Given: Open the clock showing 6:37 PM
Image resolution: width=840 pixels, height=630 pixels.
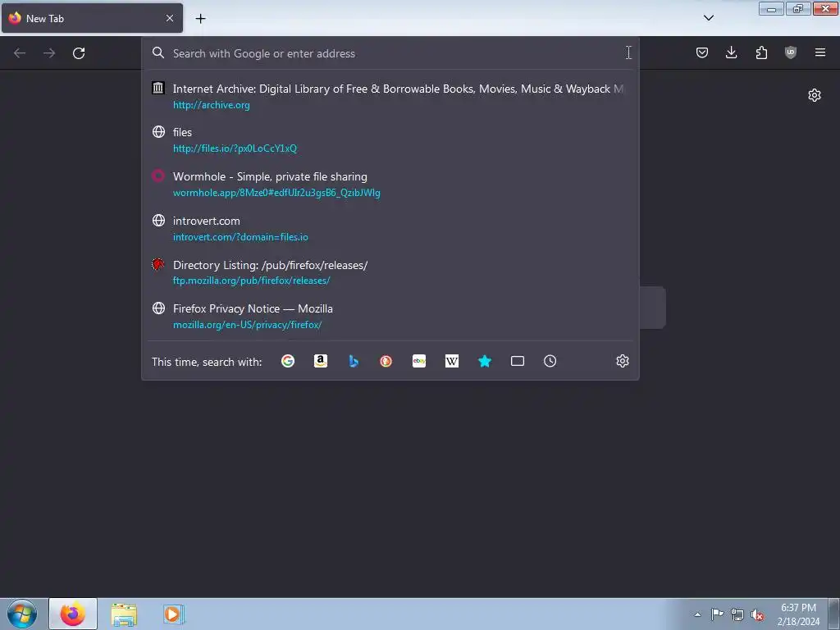Looking at the screenshot, I should pyautogui.click(x=798, y=614).
